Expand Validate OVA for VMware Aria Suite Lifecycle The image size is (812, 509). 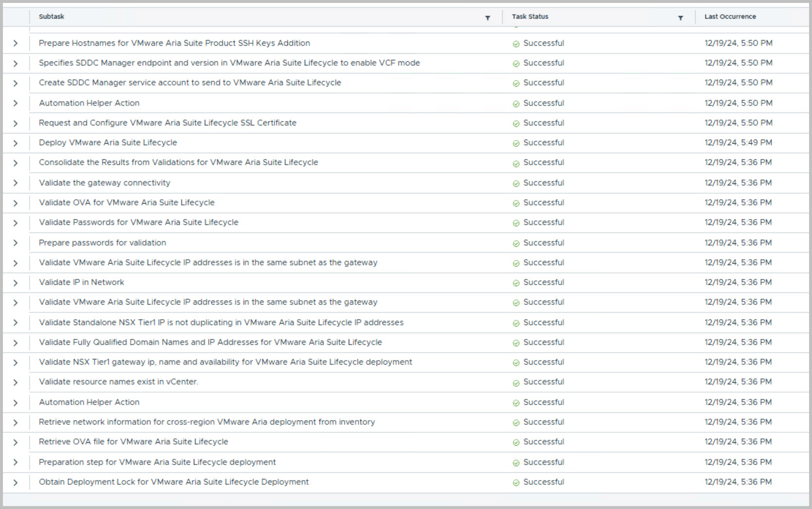16,203
